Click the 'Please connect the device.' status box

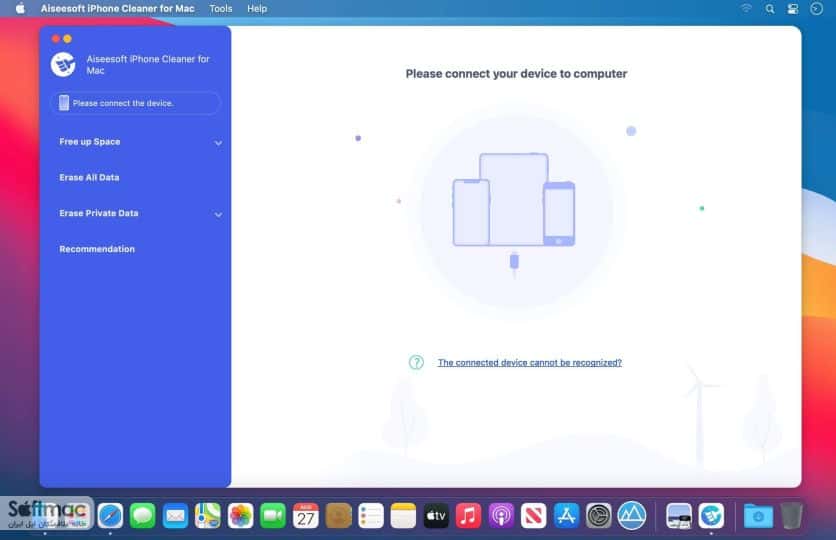(x=135, y=103)
